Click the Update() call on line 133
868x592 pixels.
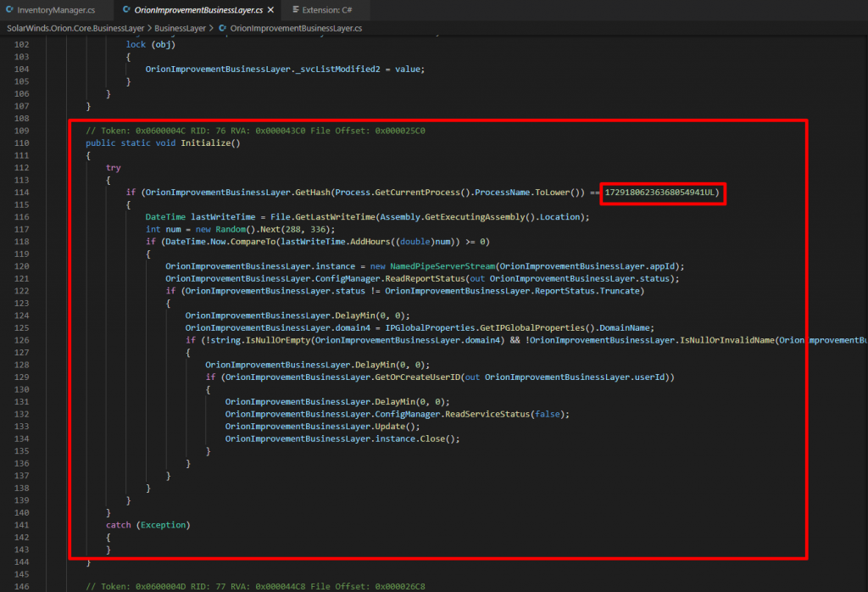tap(395, 427)
